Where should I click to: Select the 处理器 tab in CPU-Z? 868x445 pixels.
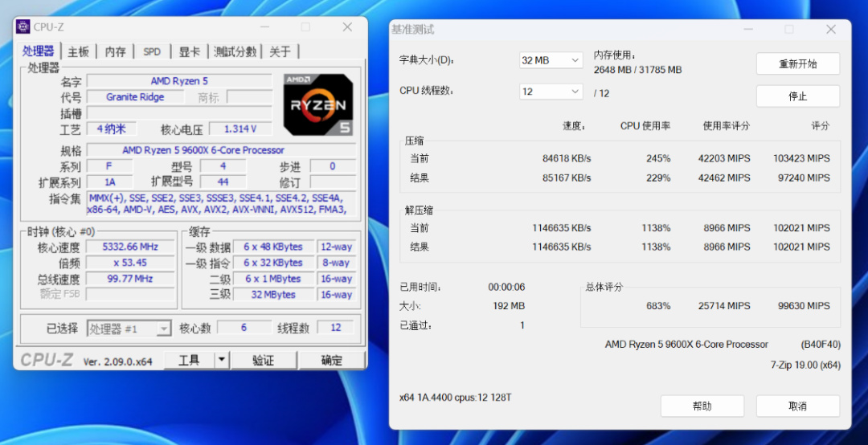[39, 51]
